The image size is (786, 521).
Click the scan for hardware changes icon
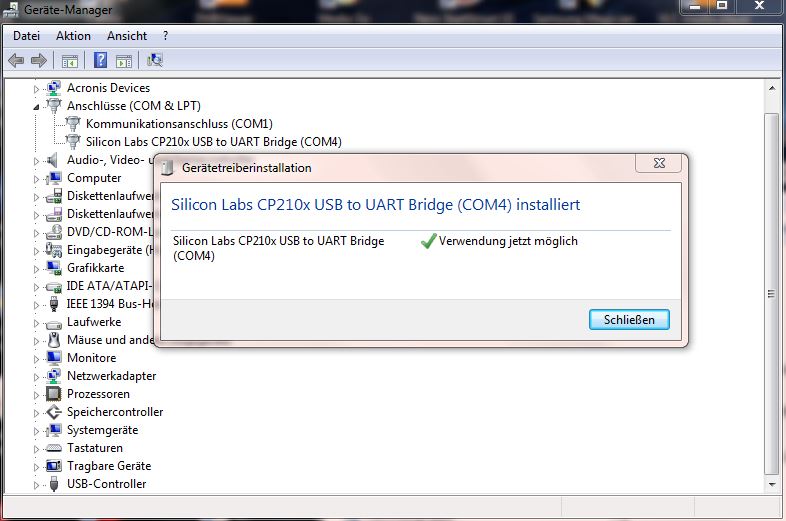(155, 60)
